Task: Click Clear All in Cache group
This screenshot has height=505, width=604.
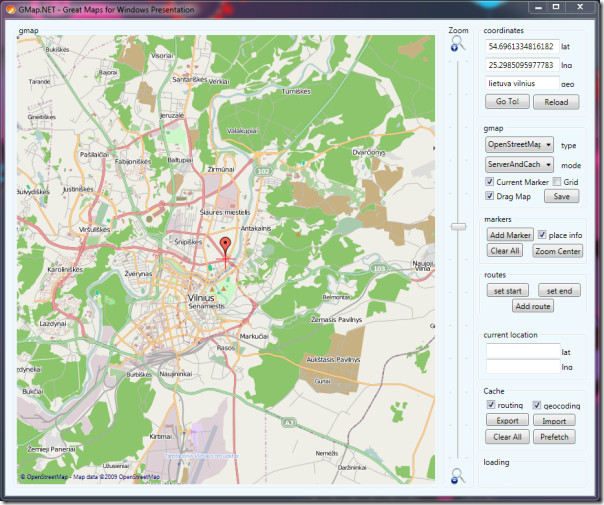Action: [x=507, y=437]
